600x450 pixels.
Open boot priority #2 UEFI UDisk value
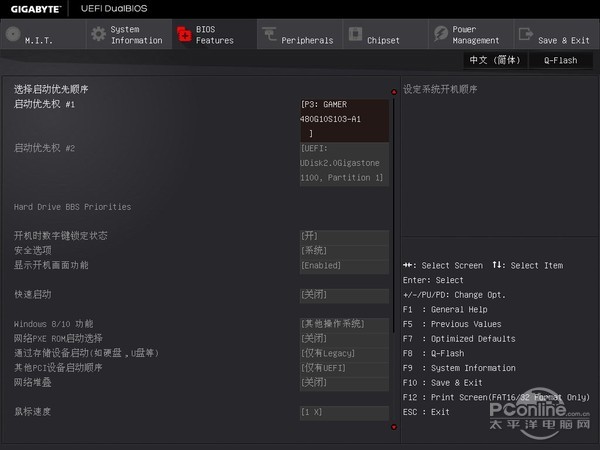tap(344, 165)
